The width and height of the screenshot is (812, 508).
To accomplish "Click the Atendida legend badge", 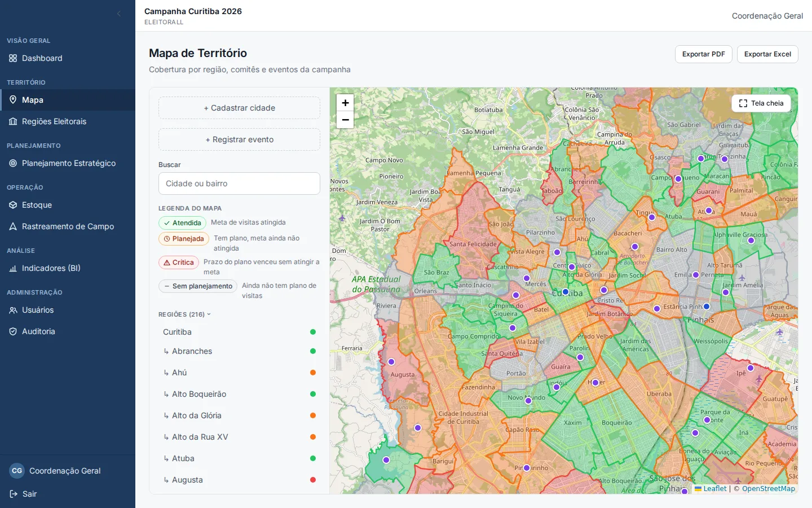I will (183, 223).
